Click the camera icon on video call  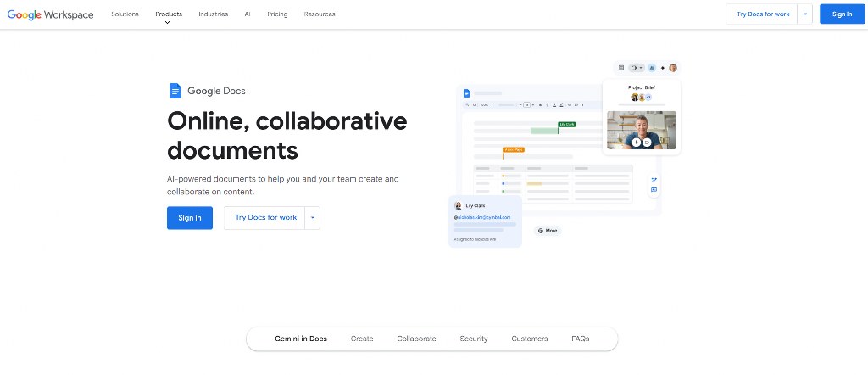tap(647, 143)
